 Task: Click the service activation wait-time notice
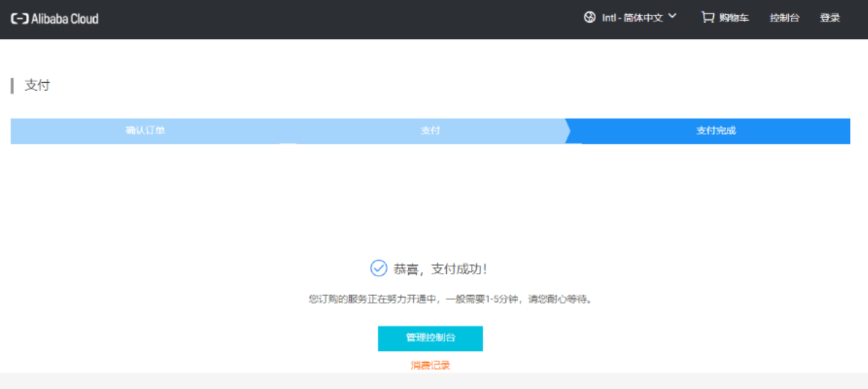(451, 300)
